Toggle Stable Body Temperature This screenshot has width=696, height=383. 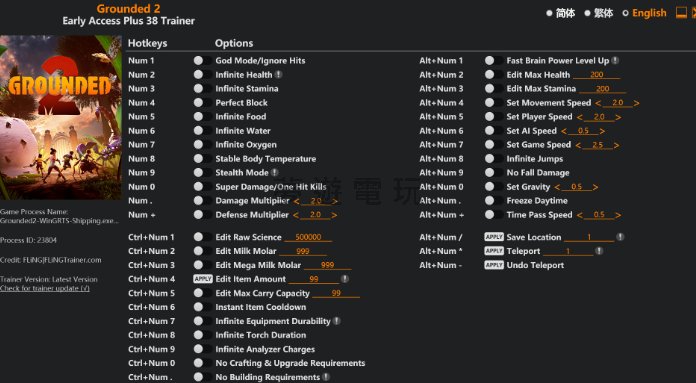(202, 158)
